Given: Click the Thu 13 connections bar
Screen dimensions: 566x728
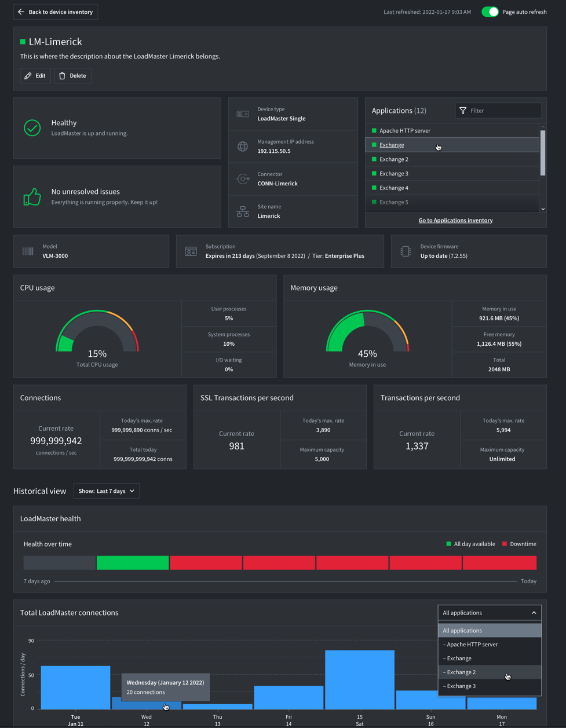Looking at the screenshot, I should coord(217,707).
